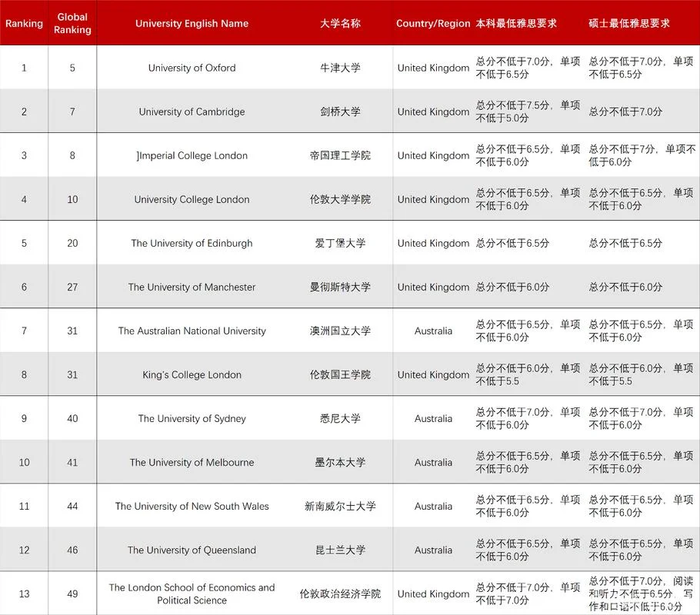Image resolution: width=700 pixels, height=615 pixels.
Task: Click the '伦敦国王学院' cell
Action: pos(340,374)
